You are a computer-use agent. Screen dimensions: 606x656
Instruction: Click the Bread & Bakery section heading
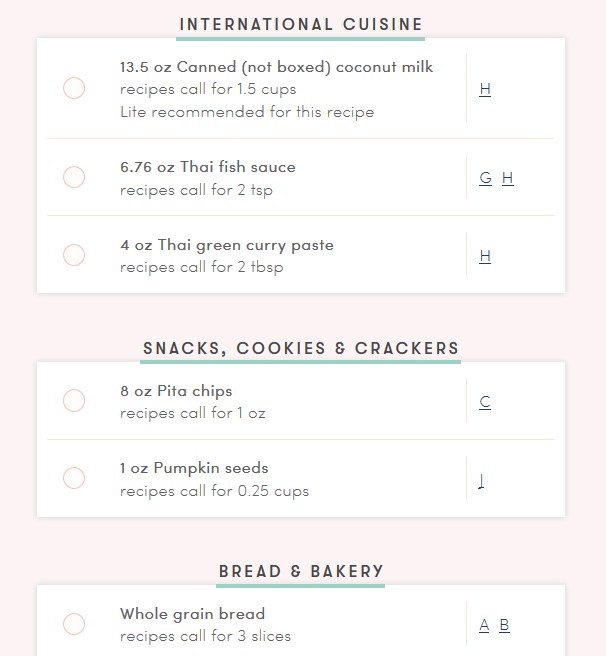point(301,572)
